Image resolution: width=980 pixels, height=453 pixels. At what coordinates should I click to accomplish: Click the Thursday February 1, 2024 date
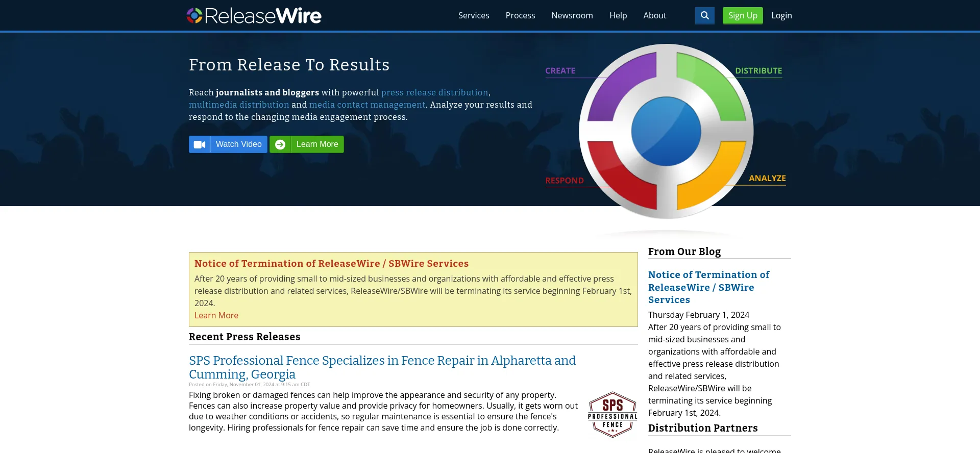coord(699,315)
